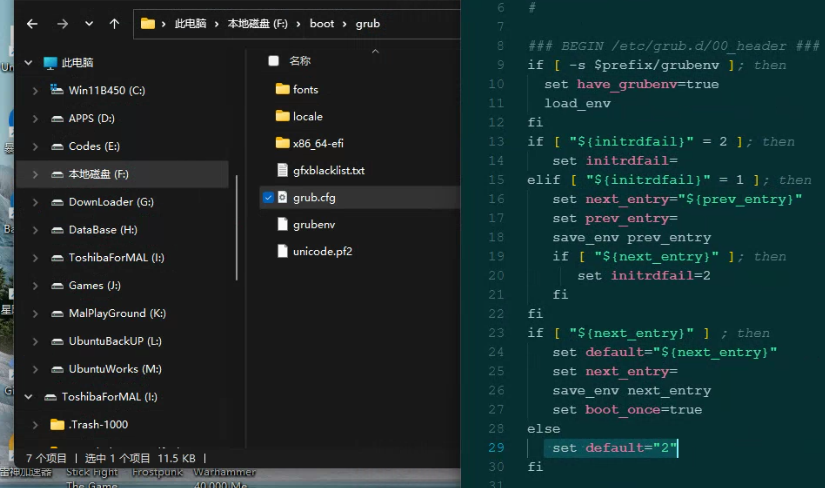Click '7 个项目' in status bar

[46, 459]
